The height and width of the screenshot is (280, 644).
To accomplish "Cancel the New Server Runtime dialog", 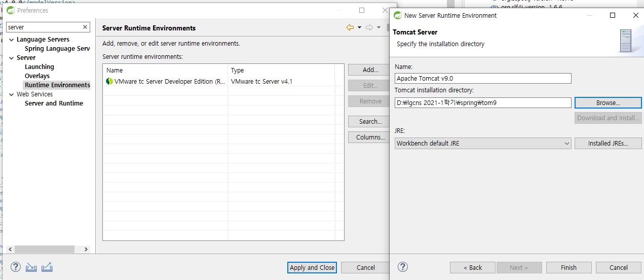I will coord(618,268).
